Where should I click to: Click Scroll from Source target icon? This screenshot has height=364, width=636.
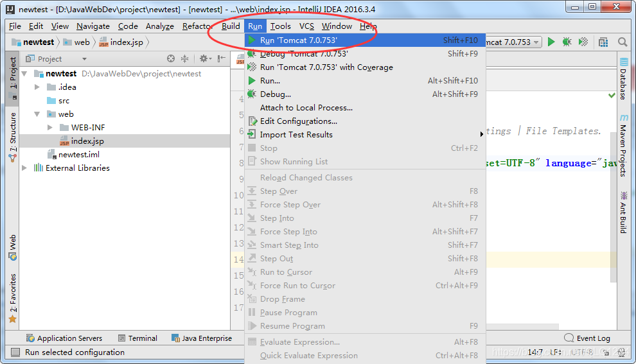coord(171,59)
